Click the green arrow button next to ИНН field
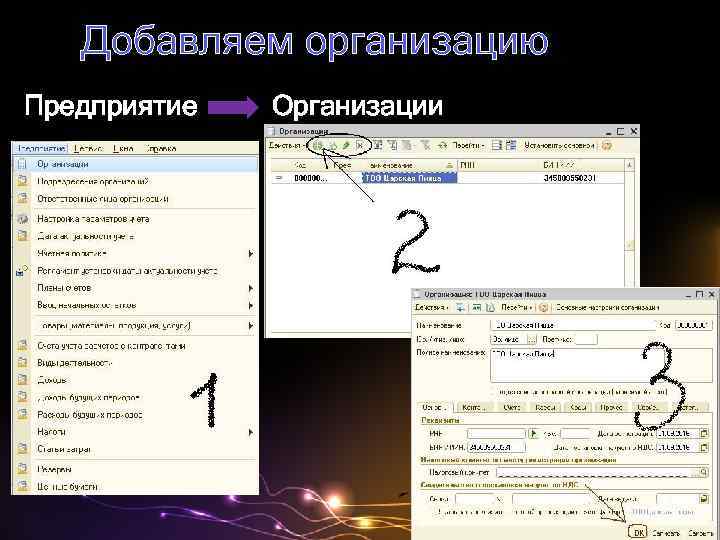 click(x=533, y=433)
